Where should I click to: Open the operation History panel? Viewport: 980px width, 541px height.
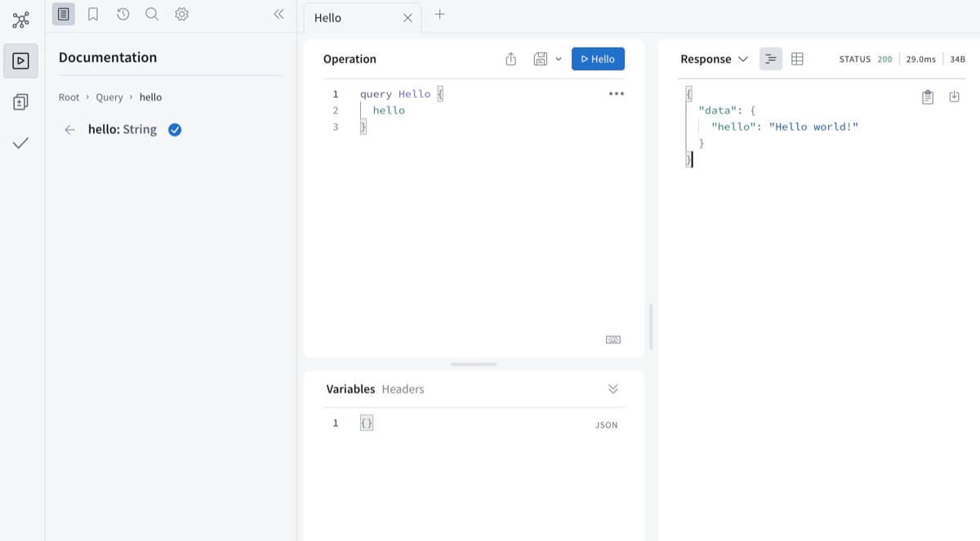(x=122, y=14)
